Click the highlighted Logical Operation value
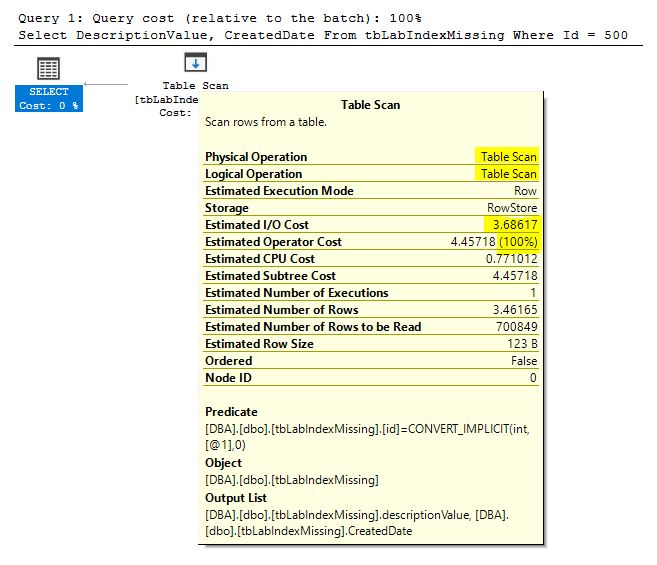657x565 pixels. 508,174
